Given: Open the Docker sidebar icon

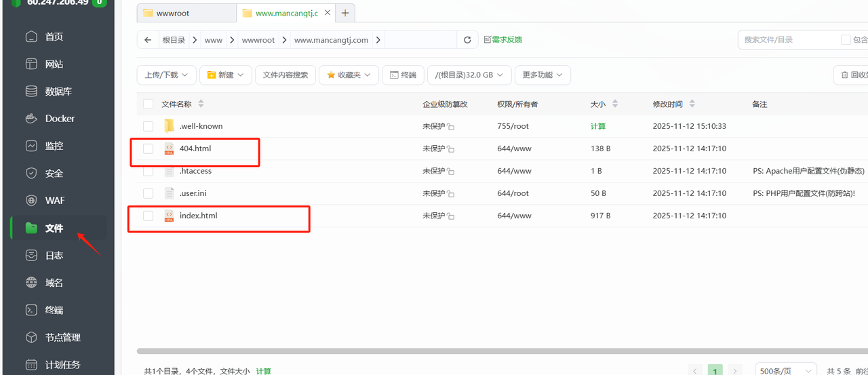Looking at the screenshot, I should tap(31, 119).
